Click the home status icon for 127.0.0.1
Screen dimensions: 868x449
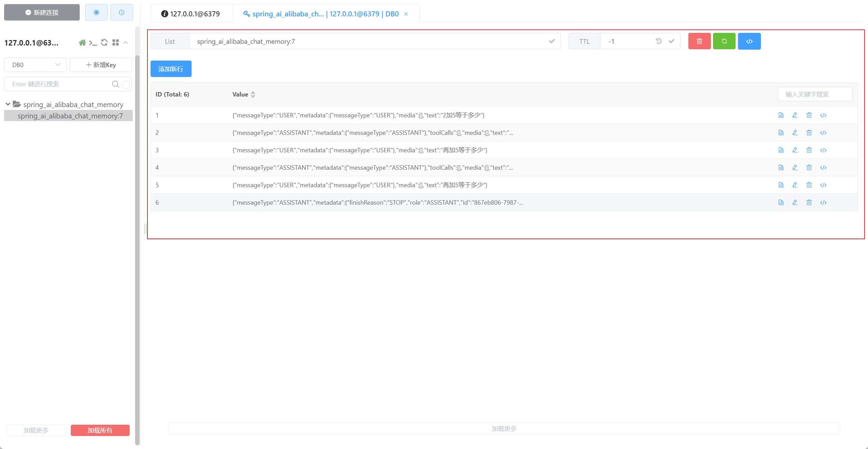(82, 43)
